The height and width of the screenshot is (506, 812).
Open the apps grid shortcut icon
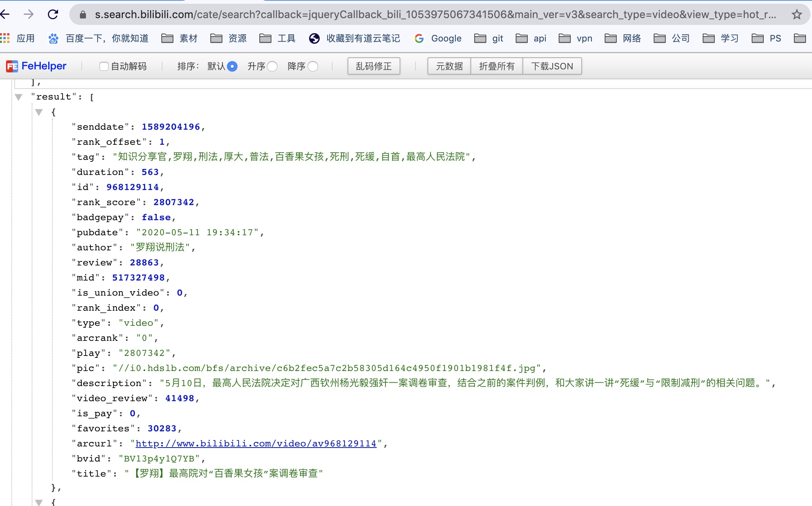pyautogui.click(x=5, y=38)
